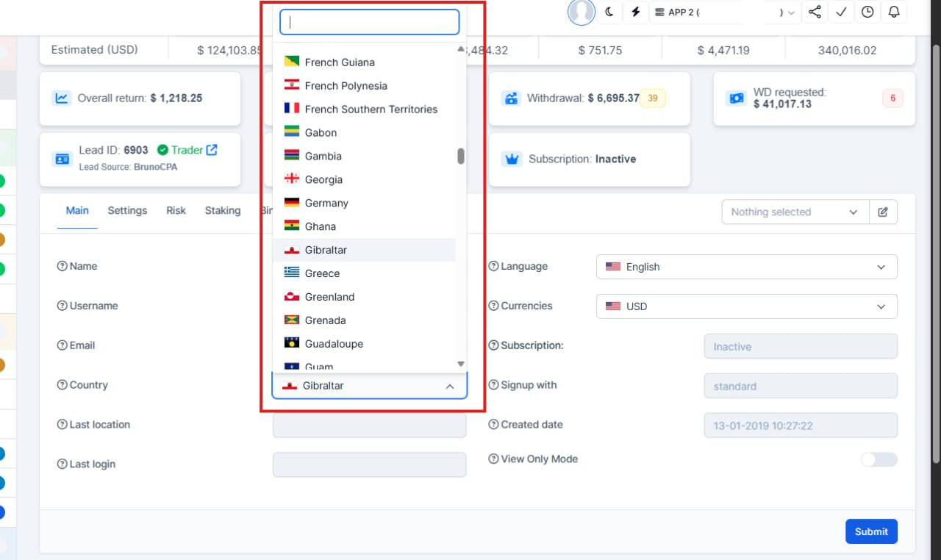The height and width of the screenshot is (560, 941).
Task: Choose French Southern Territories option
Action: tap(364, 110)
